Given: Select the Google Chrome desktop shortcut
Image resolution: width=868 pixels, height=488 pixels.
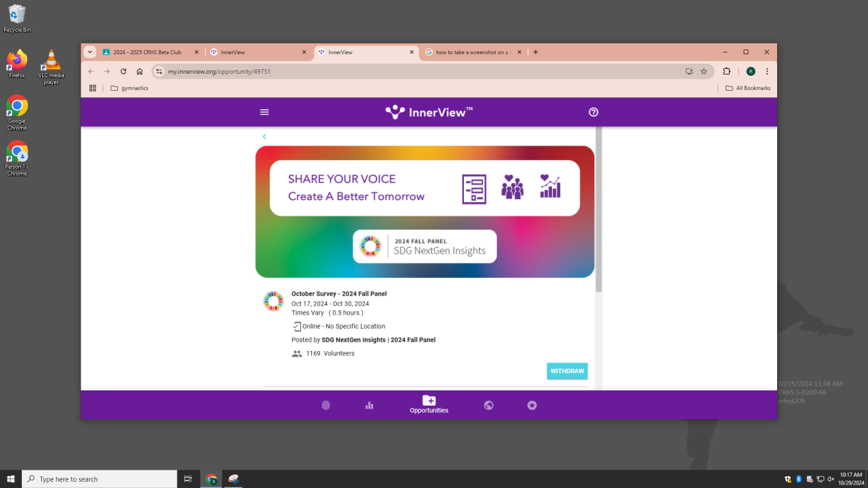Looking at the screenshot, I should pos(17,113).
